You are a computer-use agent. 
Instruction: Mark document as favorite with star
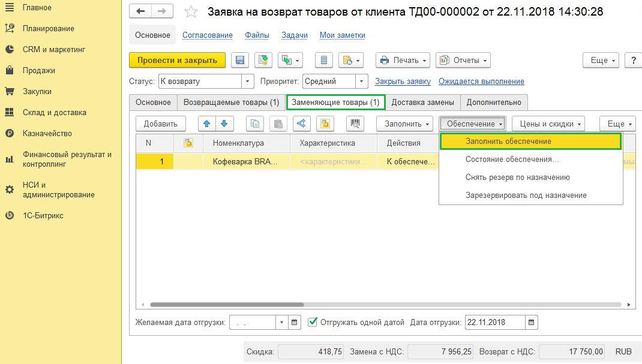191,12
